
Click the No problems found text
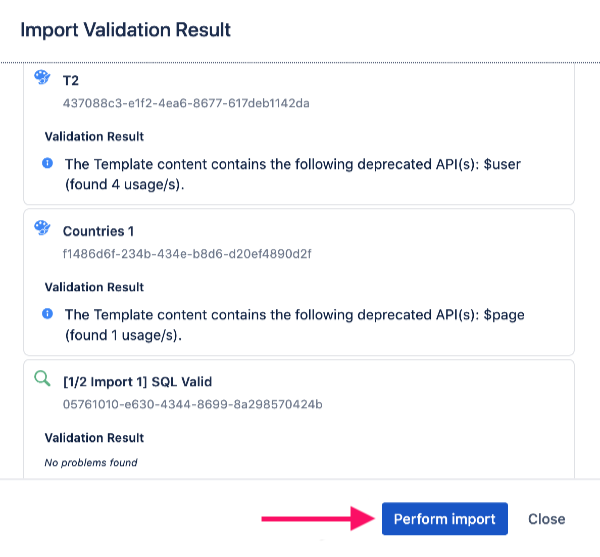pyautogui.click(x=91, y=462)
